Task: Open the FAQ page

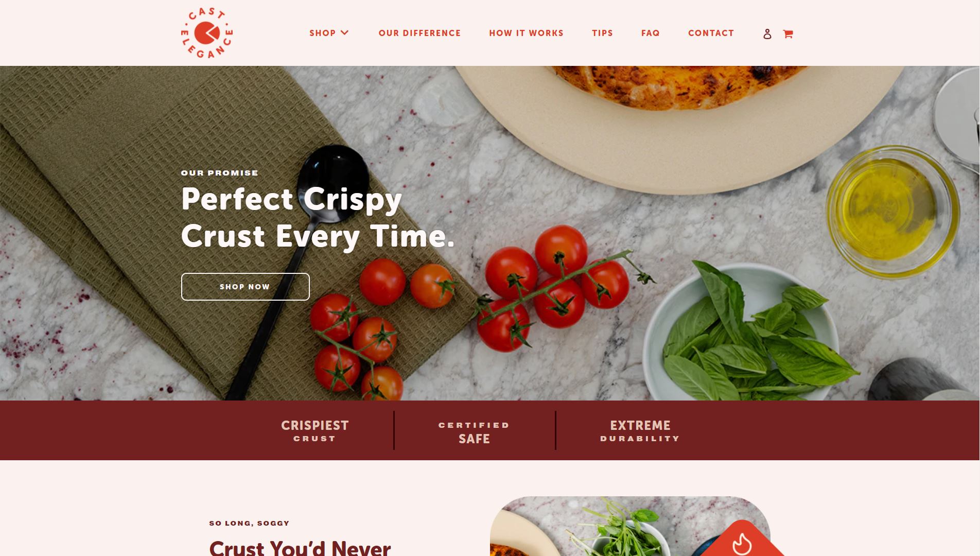Action: [650, 33]
